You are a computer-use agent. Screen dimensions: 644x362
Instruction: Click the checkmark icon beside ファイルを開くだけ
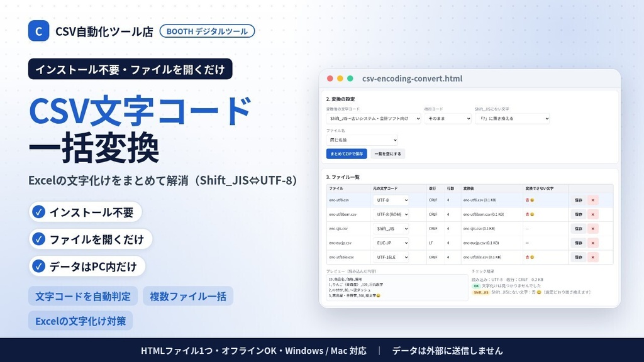click(38, 239)
